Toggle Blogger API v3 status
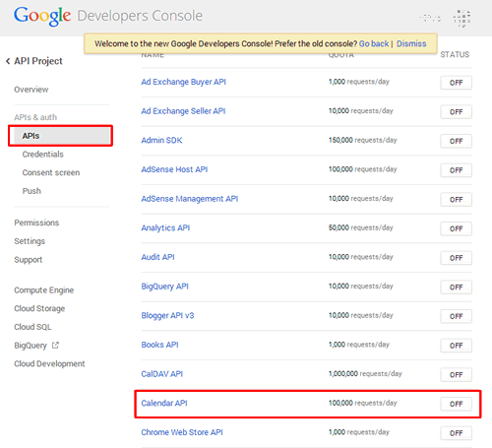The image size is (492, 448). [456, 316]
